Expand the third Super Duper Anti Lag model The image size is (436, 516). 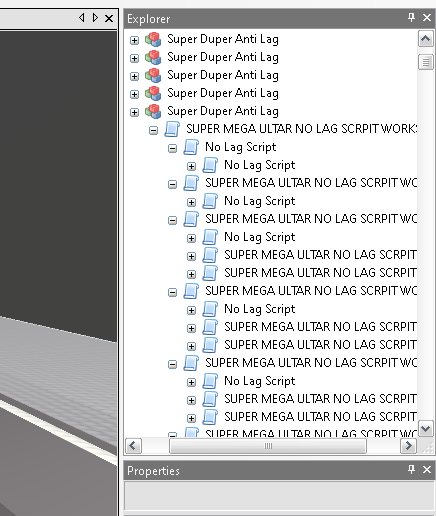[134, 76]
